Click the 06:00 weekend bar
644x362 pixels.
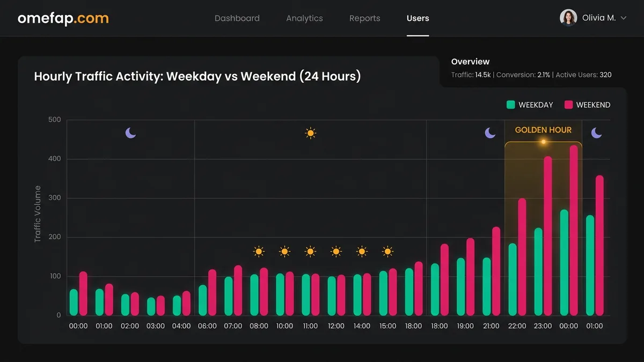point(213,292)
